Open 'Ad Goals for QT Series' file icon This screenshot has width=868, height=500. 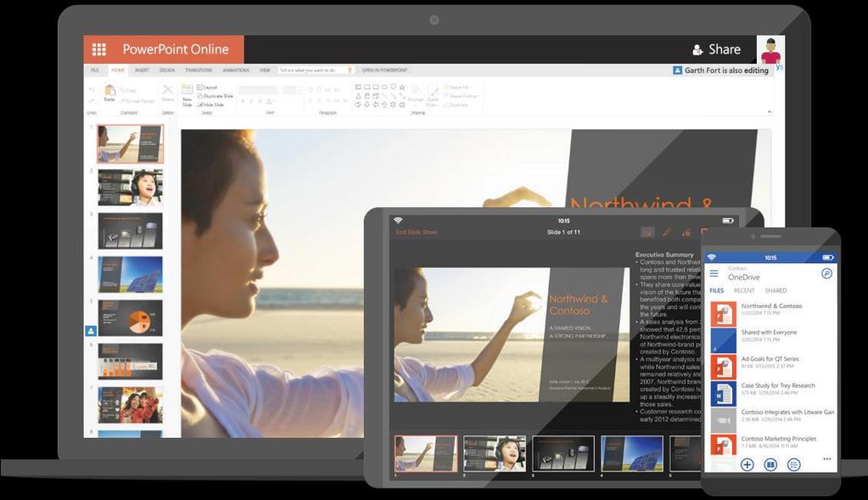(x=724, y=367)
